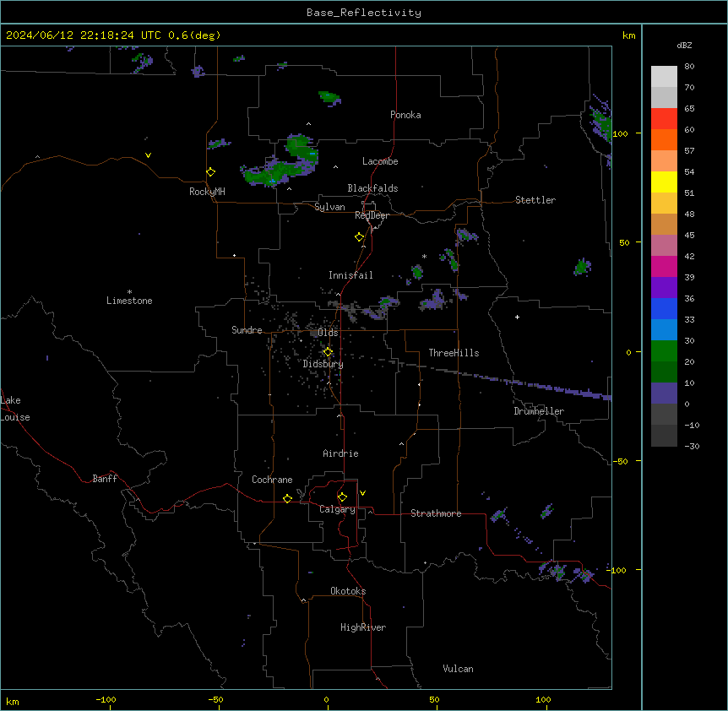Click the Lake Louise label
728x711 pixels.
(x=15, y=409)
